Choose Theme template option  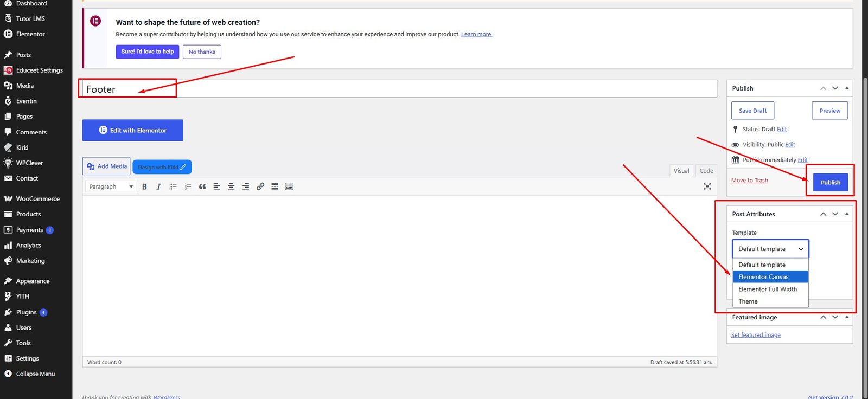[770, 301]
